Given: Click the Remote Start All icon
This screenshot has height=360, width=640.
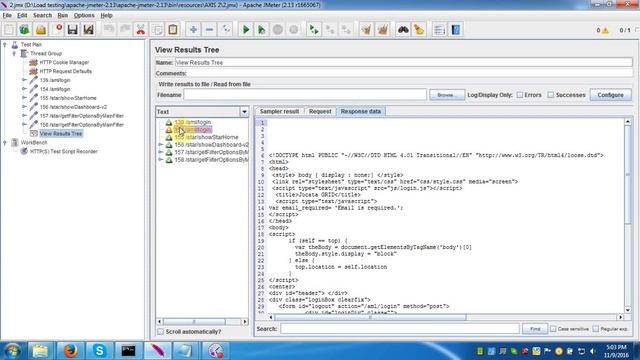Looking at the screenshot, I should tap(314, 29).
